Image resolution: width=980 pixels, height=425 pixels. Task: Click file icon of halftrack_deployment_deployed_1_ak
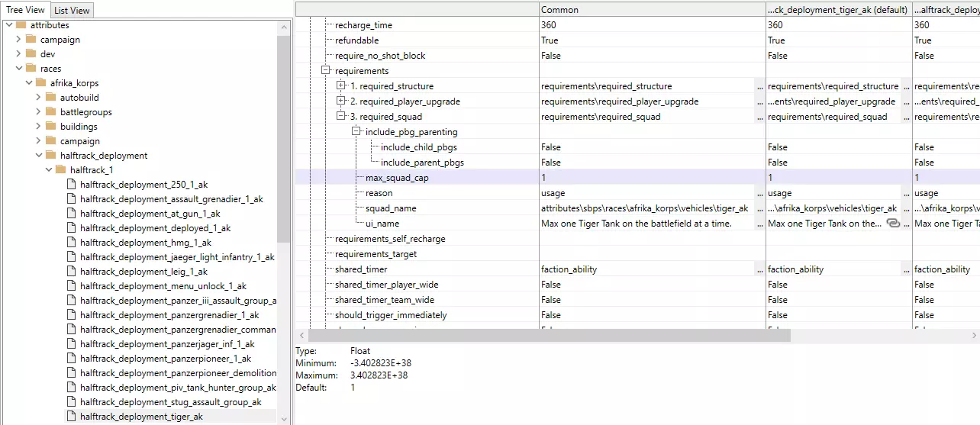pyautogui.click(x=72, y=228)
